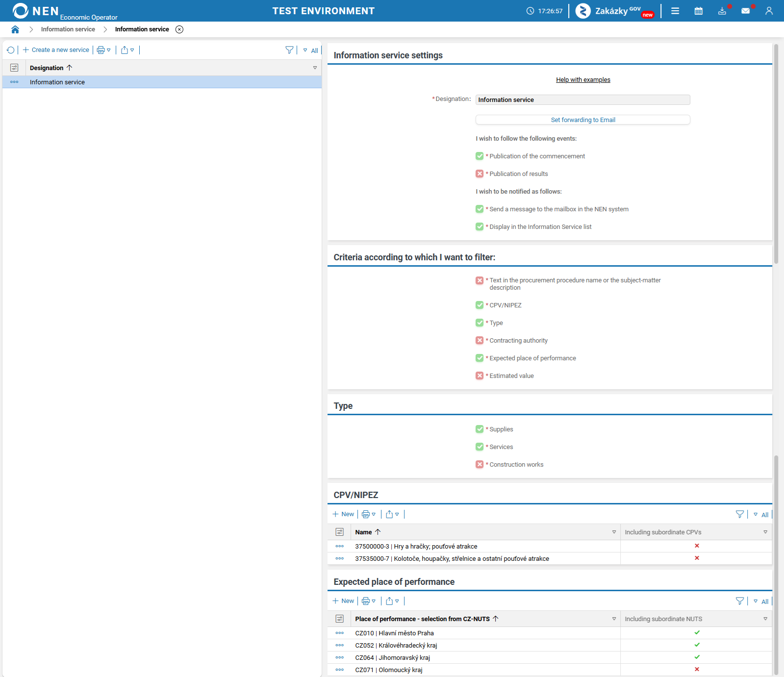Refresh the information service list
The image size is (784, 677).
click(11, 50)
